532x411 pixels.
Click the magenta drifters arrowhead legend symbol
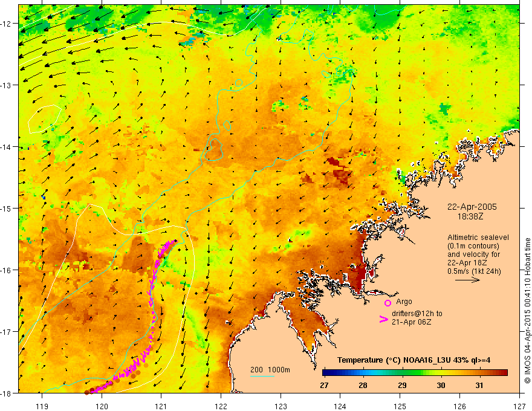pos(383,319)
